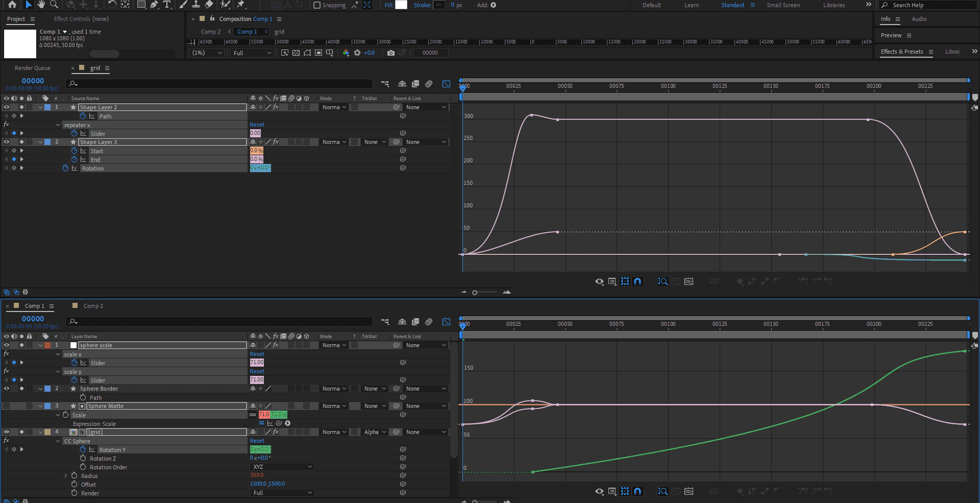
Task: Switch to the Render Queue tab
Action: [33, 68]
